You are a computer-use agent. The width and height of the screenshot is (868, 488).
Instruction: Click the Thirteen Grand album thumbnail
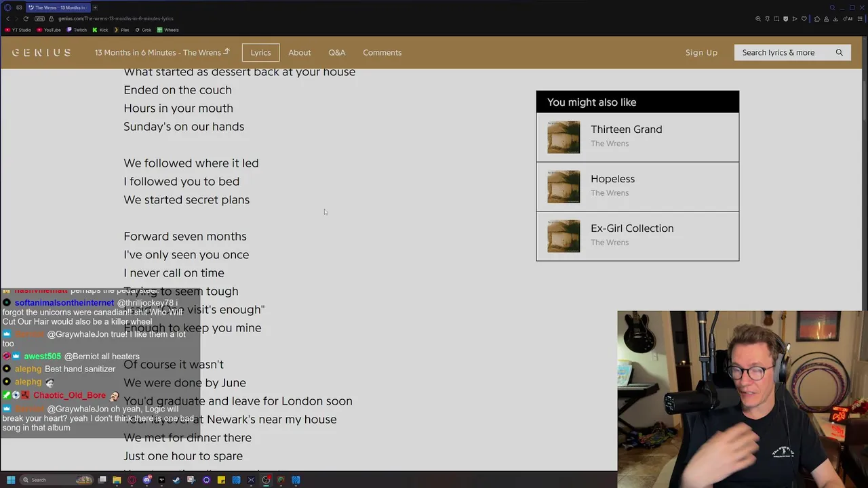564,137
